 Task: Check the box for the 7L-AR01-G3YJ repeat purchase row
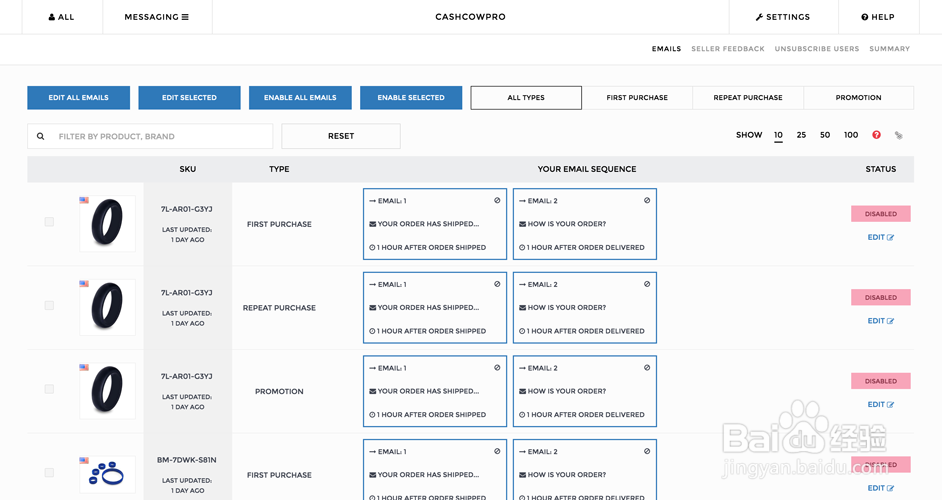click(49, 305)
